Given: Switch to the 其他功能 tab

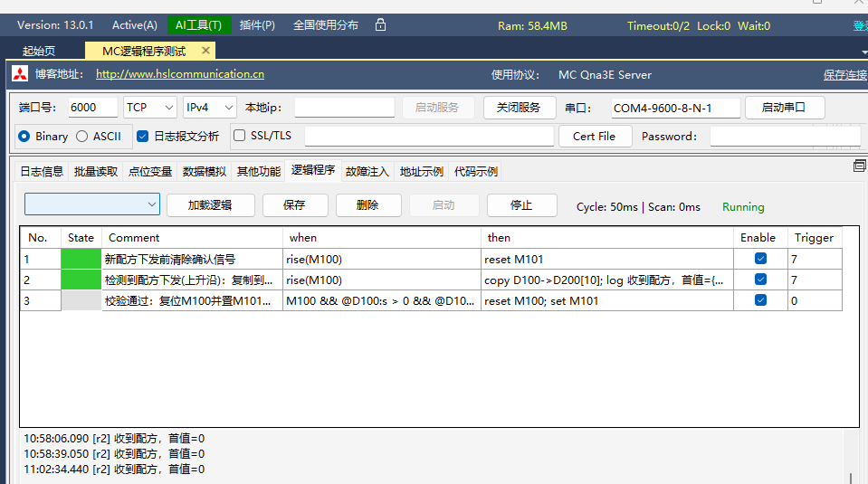Looking at the screenshot, I should (x=259, y=172).
